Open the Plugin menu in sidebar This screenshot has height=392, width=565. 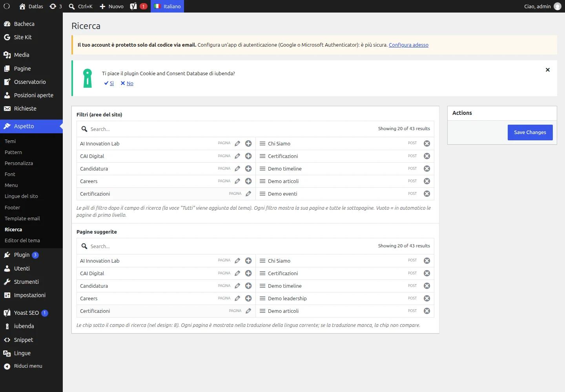coord(31,255)
